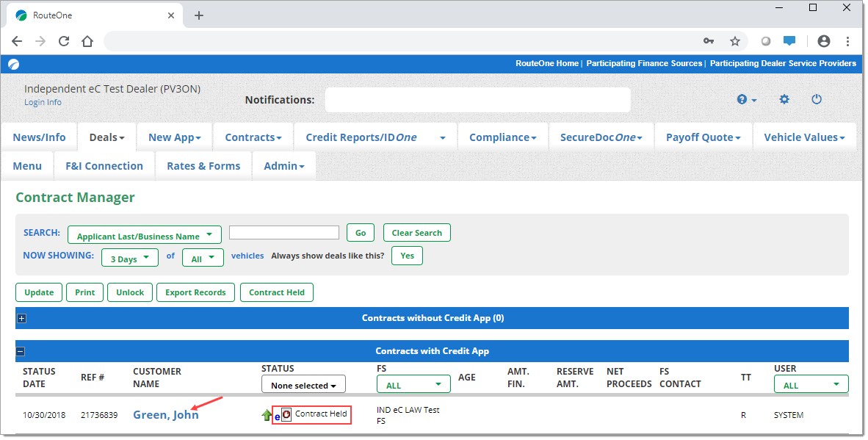
Task: Click the grey circle extension icon
Action: pos(766,41)
